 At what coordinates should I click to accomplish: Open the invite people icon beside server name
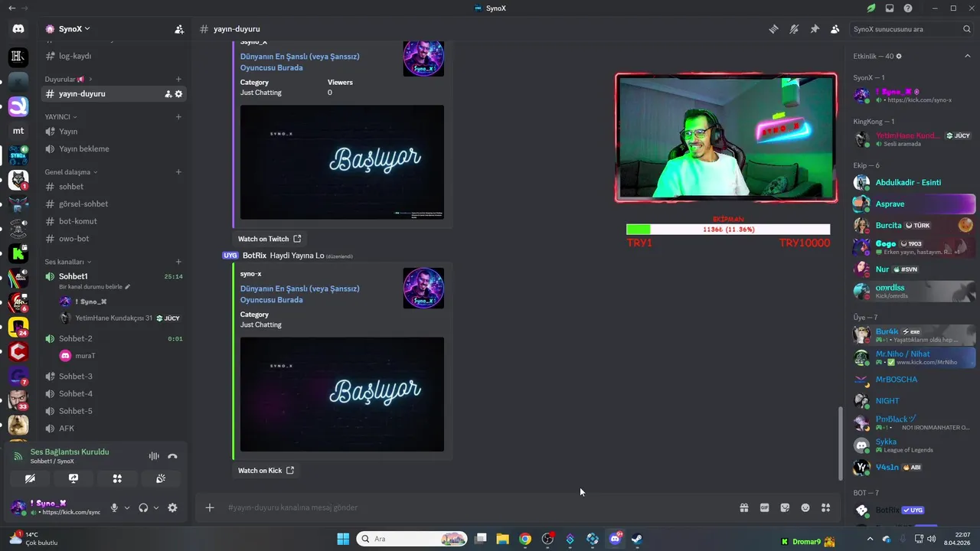point(179,29)
